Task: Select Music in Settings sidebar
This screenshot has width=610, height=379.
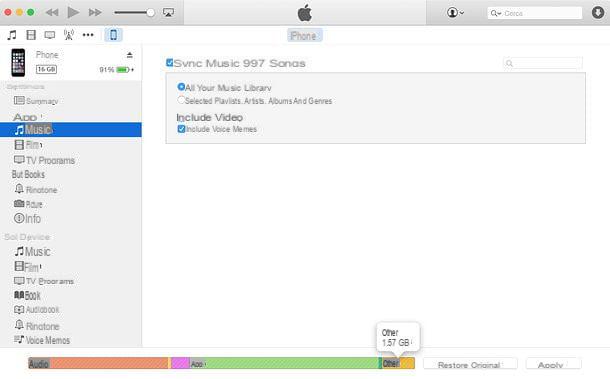Action: pos(71,130)
